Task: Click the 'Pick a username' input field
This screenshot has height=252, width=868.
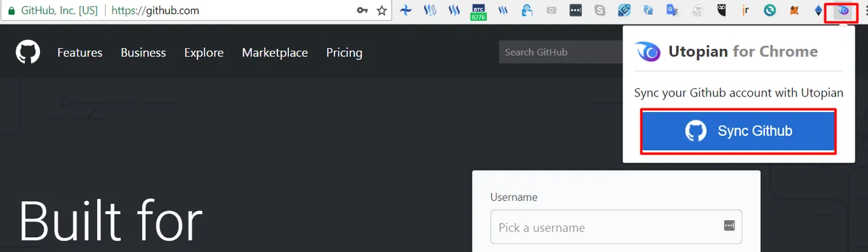Action: pos(616,227)
